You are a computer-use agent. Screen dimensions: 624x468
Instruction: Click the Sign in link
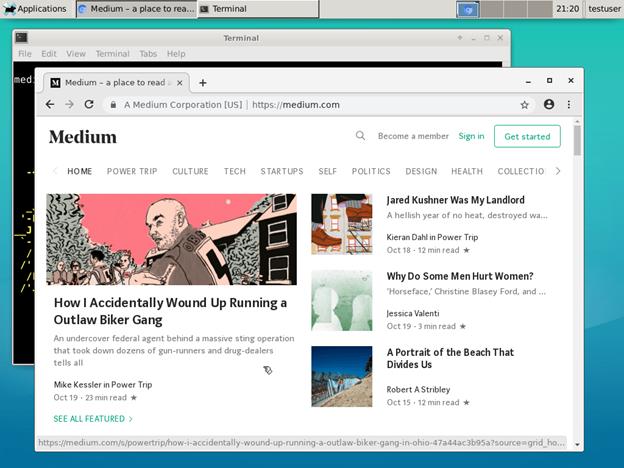click(471, 136)
